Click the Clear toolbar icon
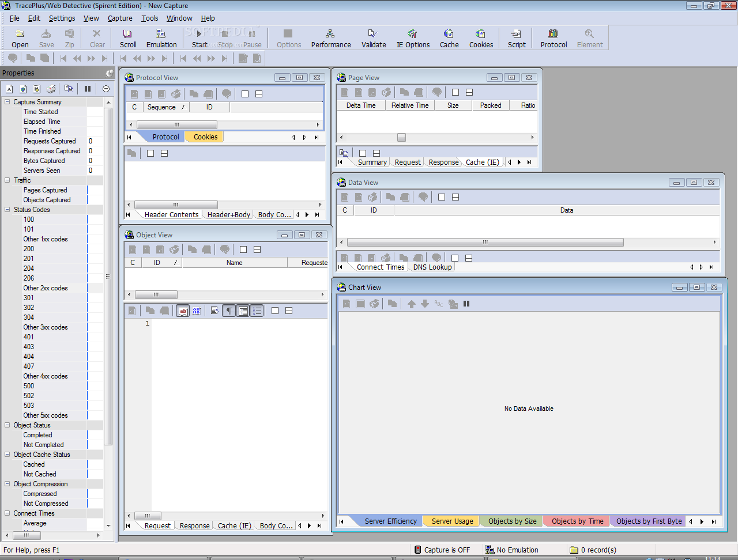Screen dimensions: 738x560 point(97,39)
